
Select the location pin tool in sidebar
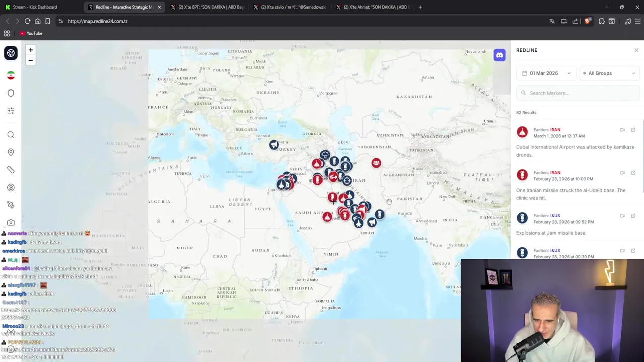[11, 152]
